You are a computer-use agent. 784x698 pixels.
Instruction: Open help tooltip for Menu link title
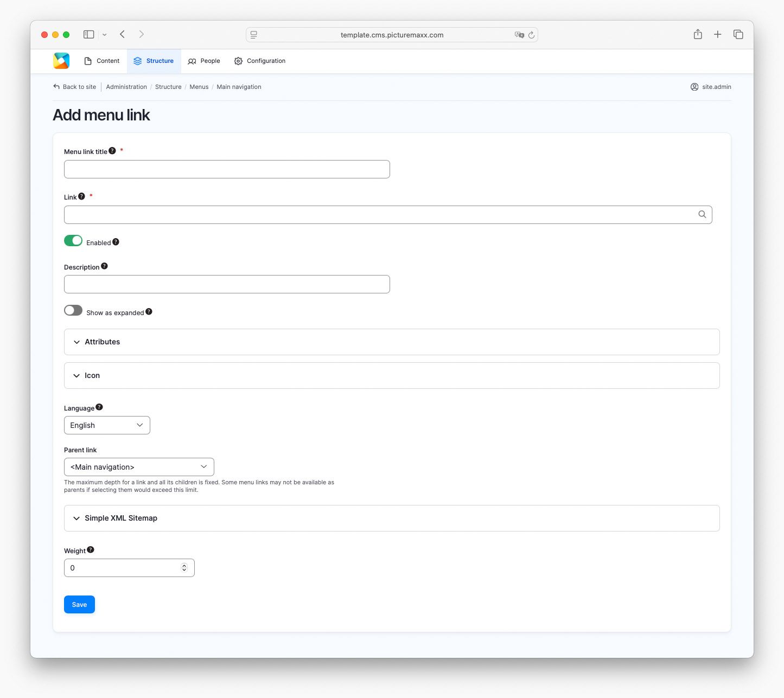[x=112, y=150]
